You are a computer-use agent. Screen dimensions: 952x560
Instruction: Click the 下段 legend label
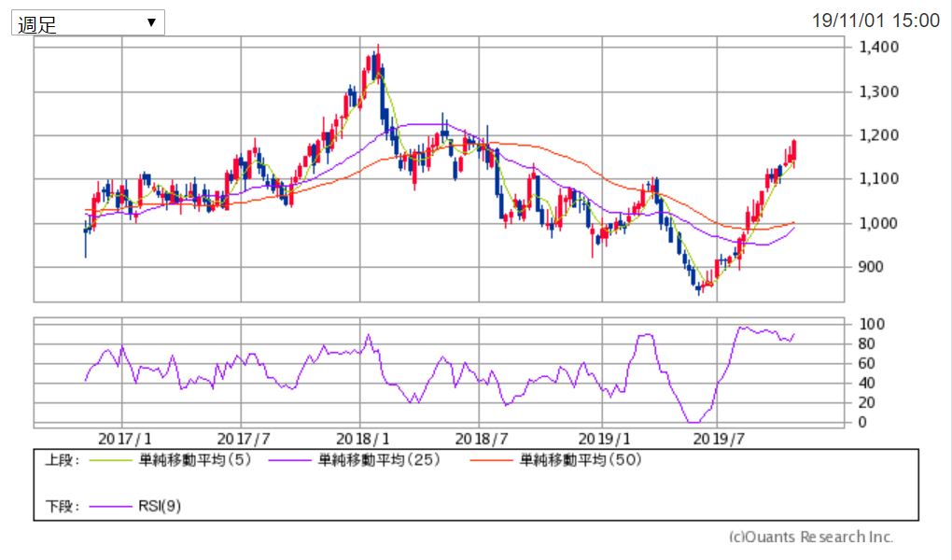pyautogui.click(x=63, y=506)
